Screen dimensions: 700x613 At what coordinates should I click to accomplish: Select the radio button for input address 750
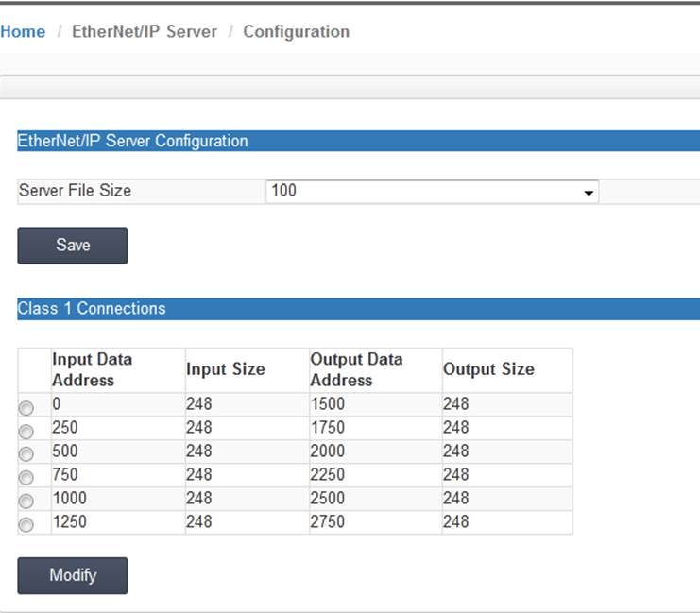point(26,478)
